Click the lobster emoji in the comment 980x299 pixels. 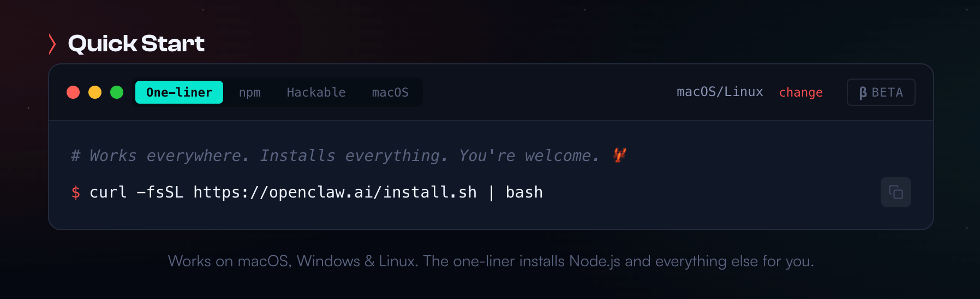point(619,156)
